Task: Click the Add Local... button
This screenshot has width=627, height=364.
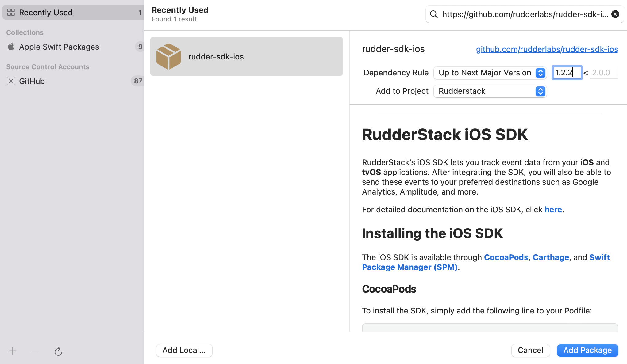Action: (184, 350)
